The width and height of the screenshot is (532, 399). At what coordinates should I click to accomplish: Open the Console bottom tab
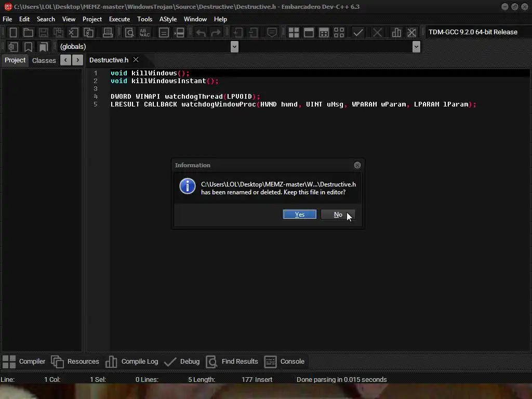(x=284, y=362)
